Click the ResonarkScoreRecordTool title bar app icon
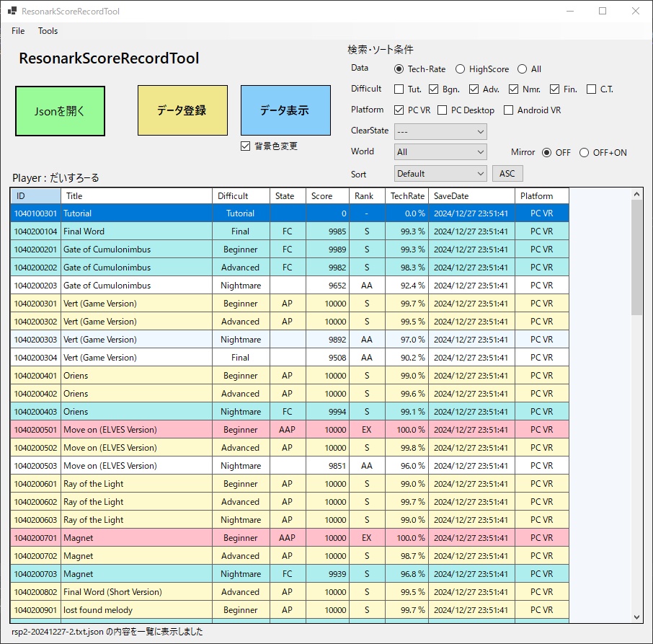The height and width of the screenshot is (644, 653). tap(12, 11)
